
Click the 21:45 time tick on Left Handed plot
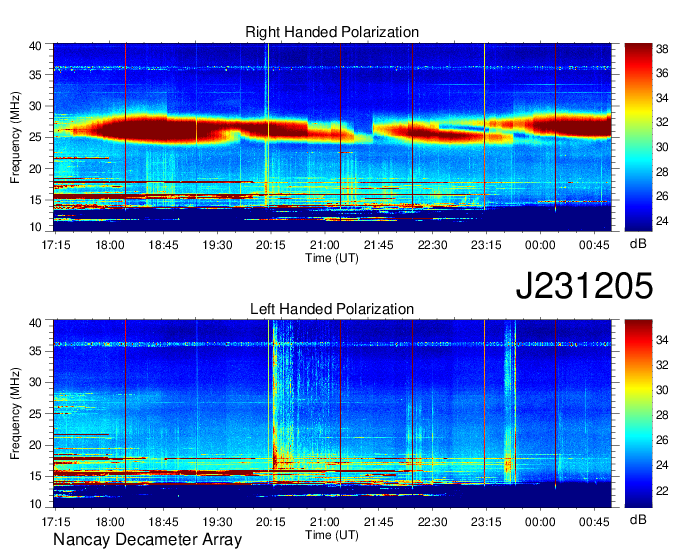point(379,522)
